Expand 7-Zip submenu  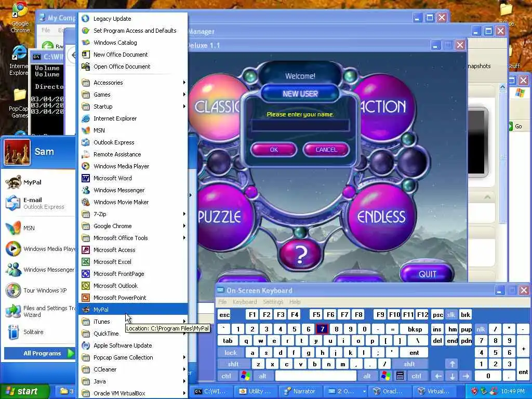coord(133,214)
